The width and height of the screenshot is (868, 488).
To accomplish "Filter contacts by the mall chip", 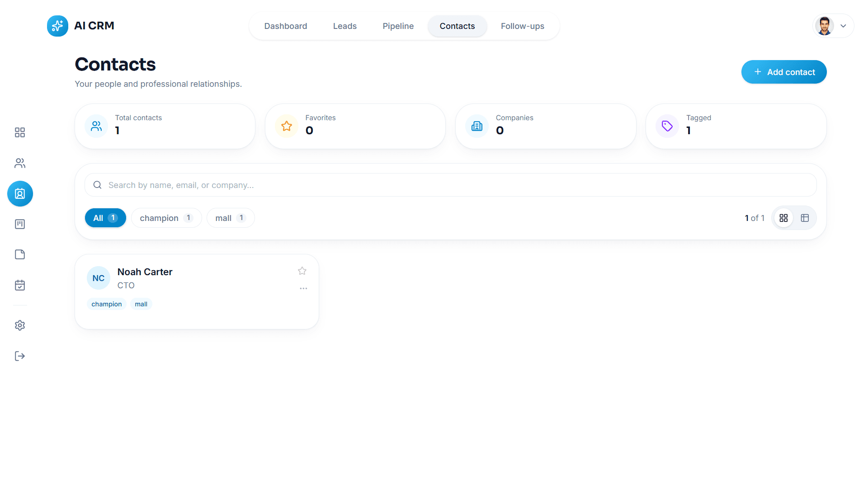I will pos(231,218).
